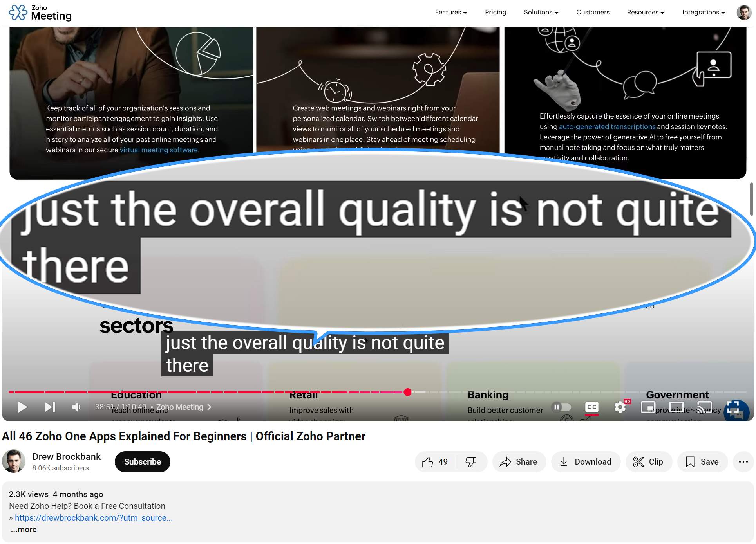
Task: Expand the Features dropdown menu
Action: (451, 12)
